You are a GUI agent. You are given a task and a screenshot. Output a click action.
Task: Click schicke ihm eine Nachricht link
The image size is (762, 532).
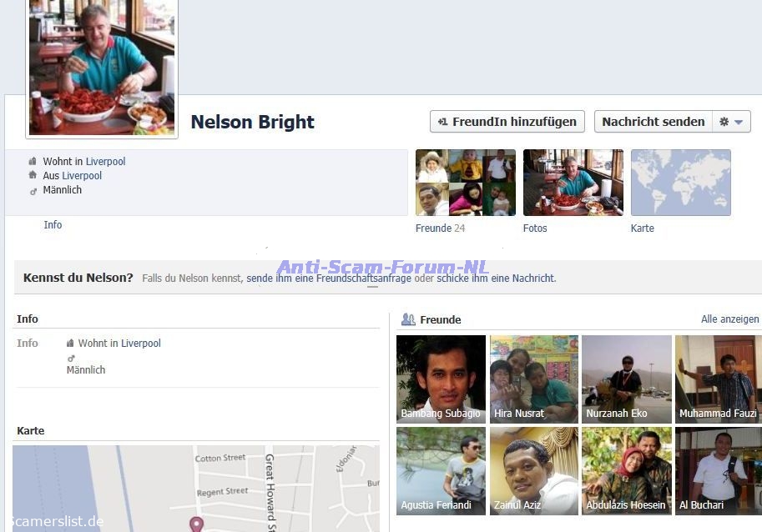pyautogui.click(x=496, y=279)
